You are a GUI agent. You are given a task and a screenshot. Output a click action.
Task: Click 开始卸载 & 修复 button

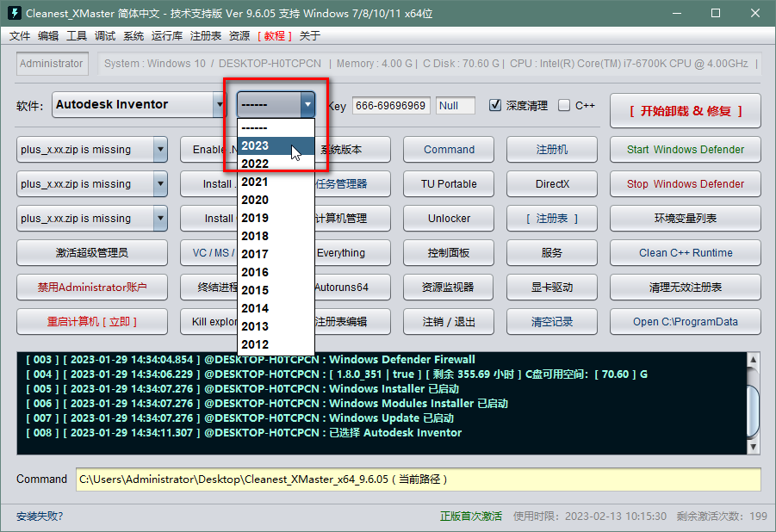(x=685, y=111)
